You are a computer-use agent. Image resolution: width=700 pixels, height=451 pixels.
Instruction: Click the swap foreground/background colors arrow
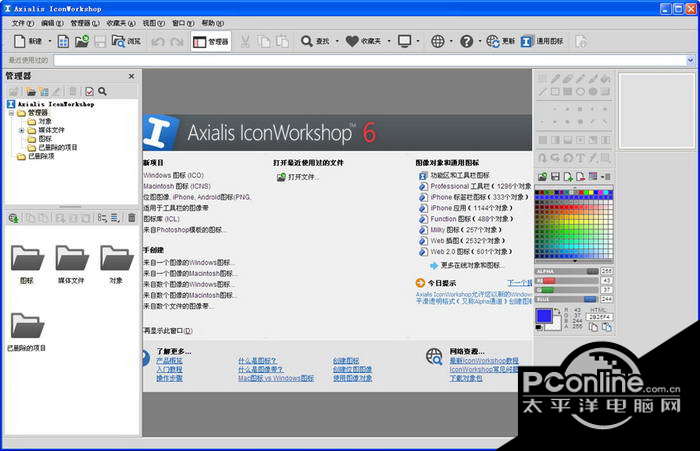pyautogui.click(x=557, y=310)
